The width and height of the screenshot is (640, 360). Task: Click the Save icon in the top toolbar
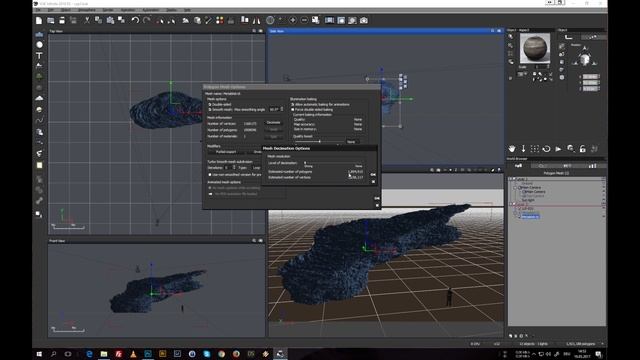point(62,20)
